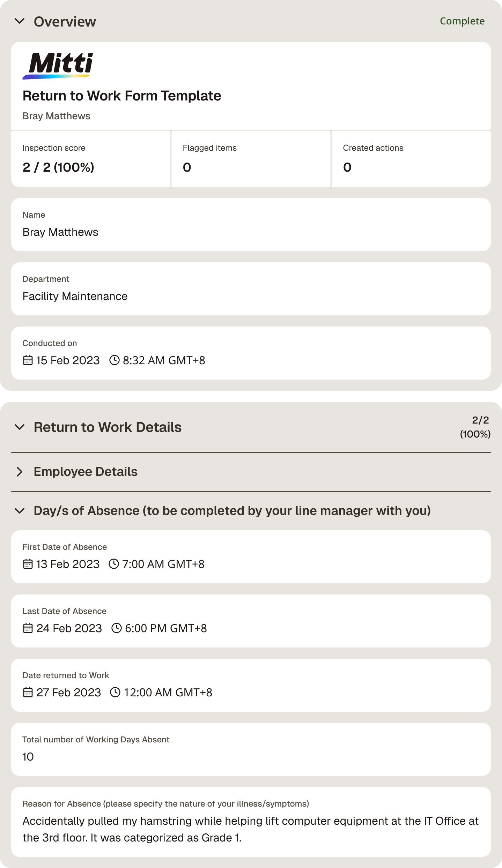502x868 pixels.
Task: Click the Total number of Working Days Absent field
Action: [251, 749]
